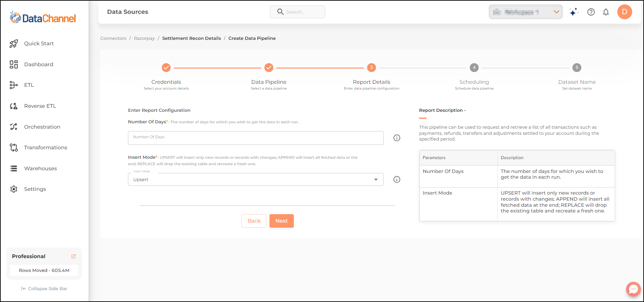
Task: Select Settings menu label
Action: pos(35,189)
